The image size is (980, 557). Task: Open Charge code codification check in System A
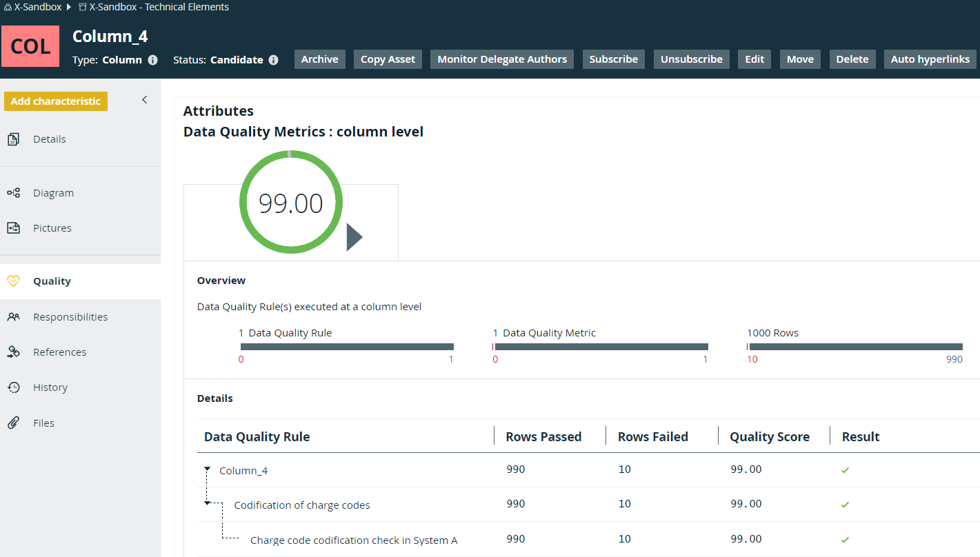354,540
